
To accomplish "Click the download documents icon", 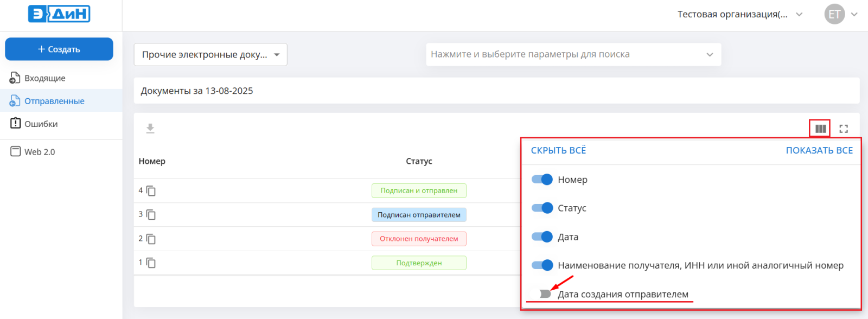I will (x=150, y=129).
